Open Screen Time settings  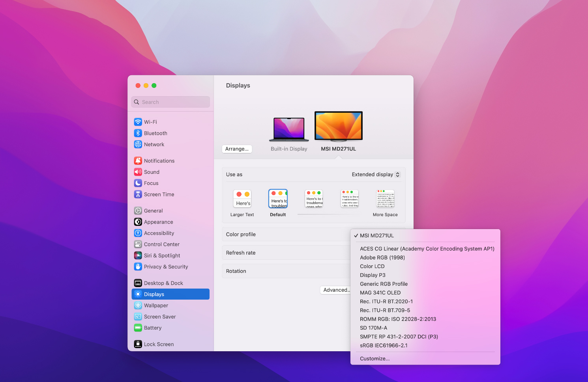point(159,194)
